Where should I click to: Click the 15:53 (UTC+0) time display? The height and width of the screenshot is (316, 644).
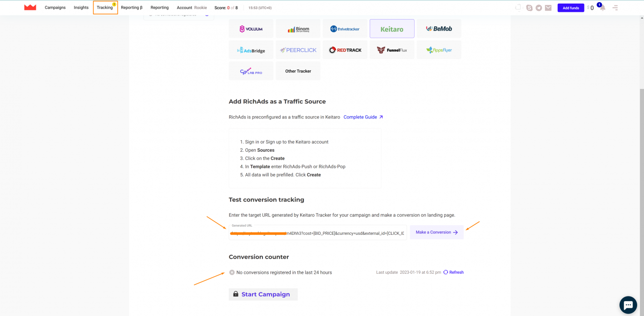click(260, 8)
